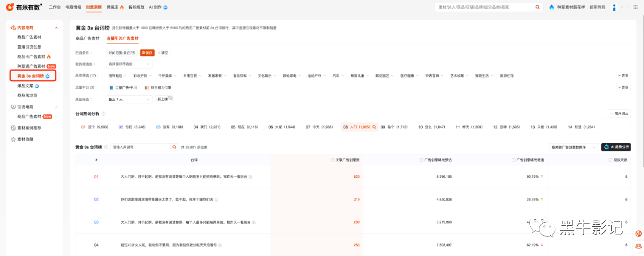This screenshot has height=256, width=644.
Task: Open 使用教程 link
Action: [x=597, y=7]
